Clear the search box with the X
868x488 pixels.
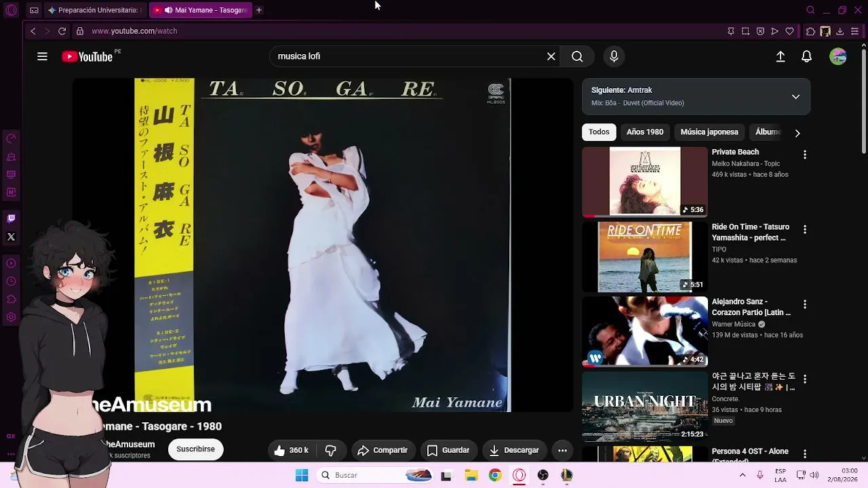click(x=551, y=57)
